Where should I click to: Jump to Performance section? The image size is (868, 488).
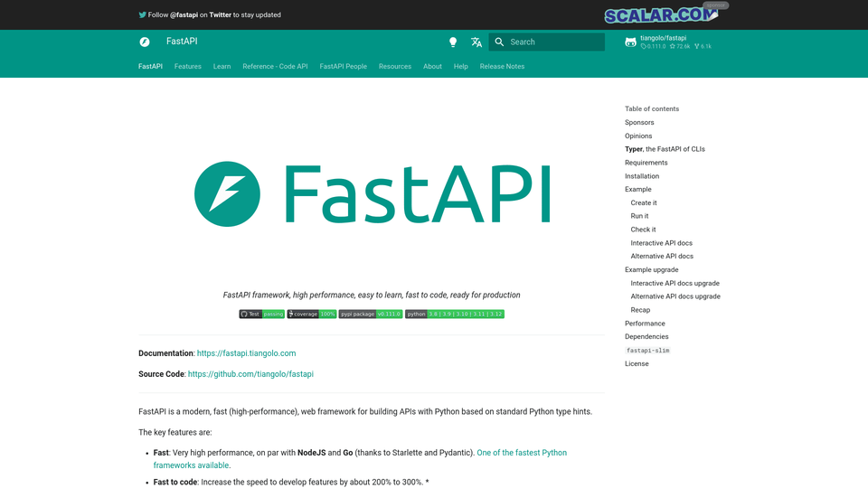coord(645,324)
